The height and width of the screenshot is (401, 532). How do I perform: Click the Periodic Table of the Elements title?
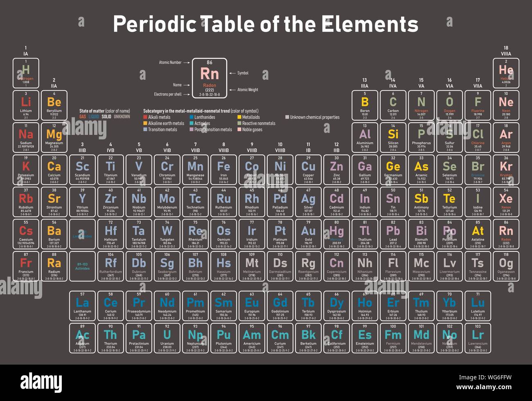266,24
